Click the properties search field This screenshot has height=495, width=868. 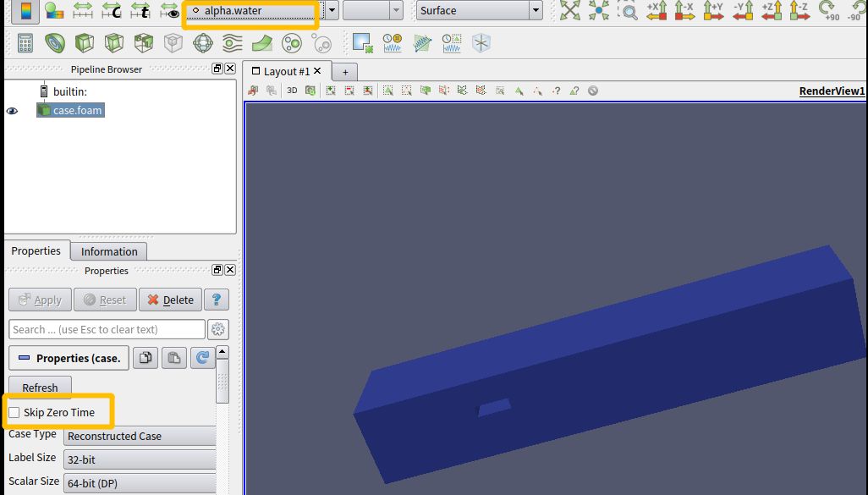pyautogui.click(x=107, y=330)
